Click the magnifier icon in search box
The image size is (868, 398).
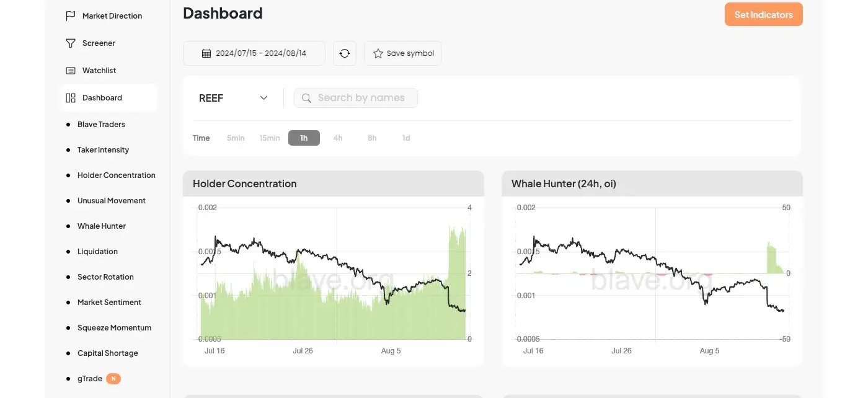(x=306, y=98)
